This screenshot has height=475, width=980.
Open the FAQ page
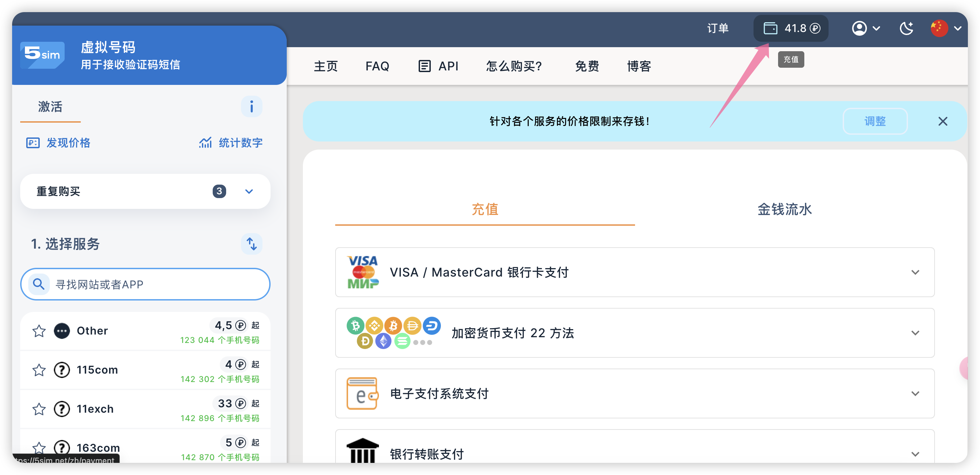pos(377,66)
